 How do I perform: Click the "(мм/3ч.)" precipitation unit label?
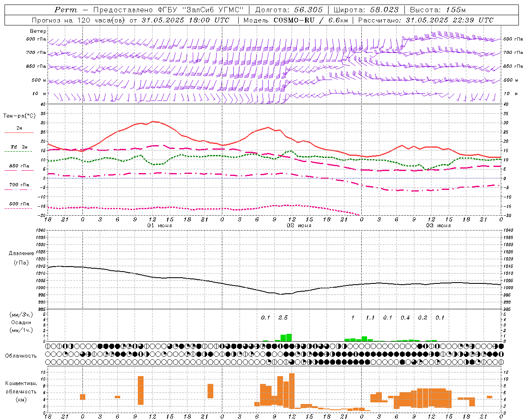coord(21,315)
